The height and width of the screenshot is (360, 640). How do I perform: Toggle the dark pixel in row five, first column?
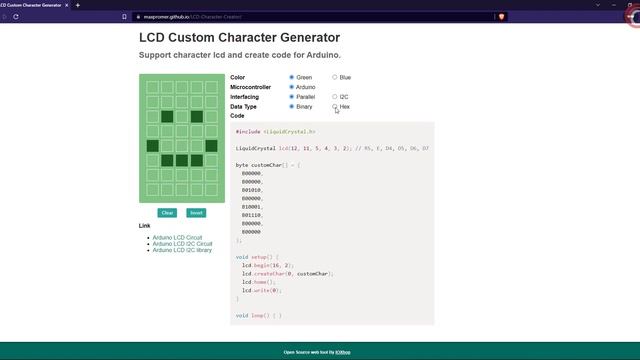tap(153, 146)
